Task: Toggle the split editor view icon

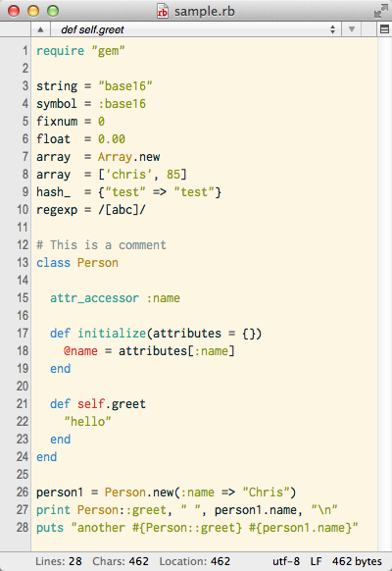Action: click(x=384, y=29)
